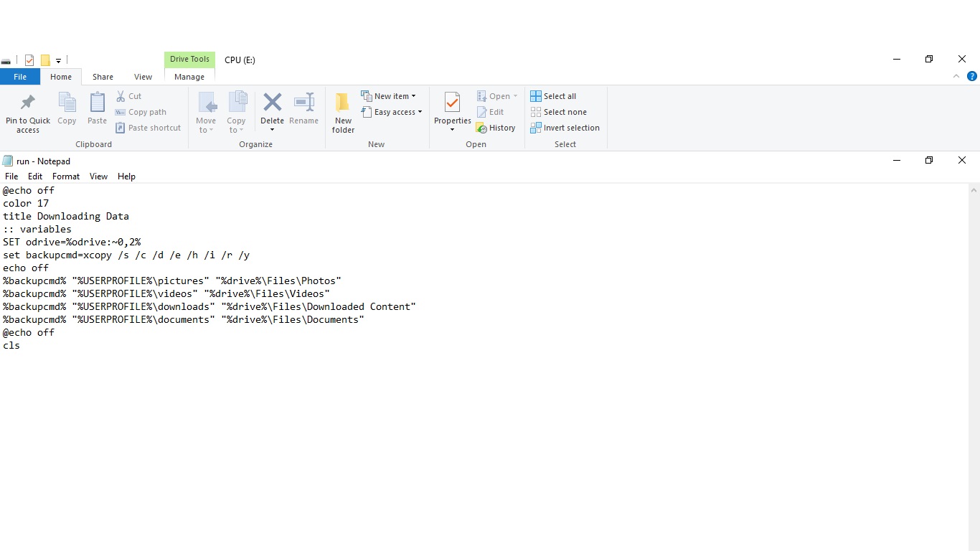
Task: Collapse the Explorer ribbon with the chevron
Action: [x=956, y=76]
